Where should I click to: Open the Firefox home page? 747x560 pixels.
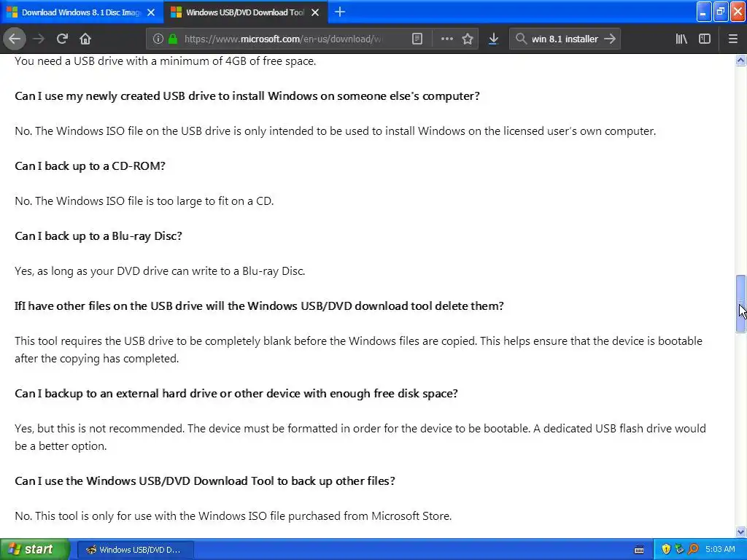coord(85,39)
